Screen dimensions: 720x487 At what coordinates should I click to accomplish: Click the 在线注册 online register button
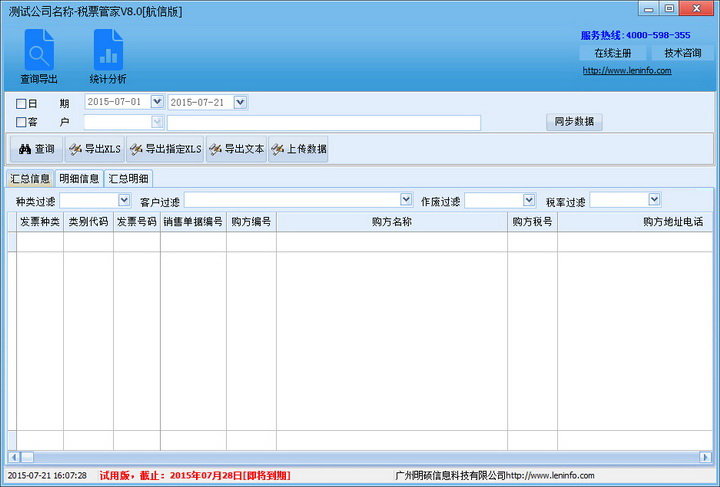pos(612,53)
